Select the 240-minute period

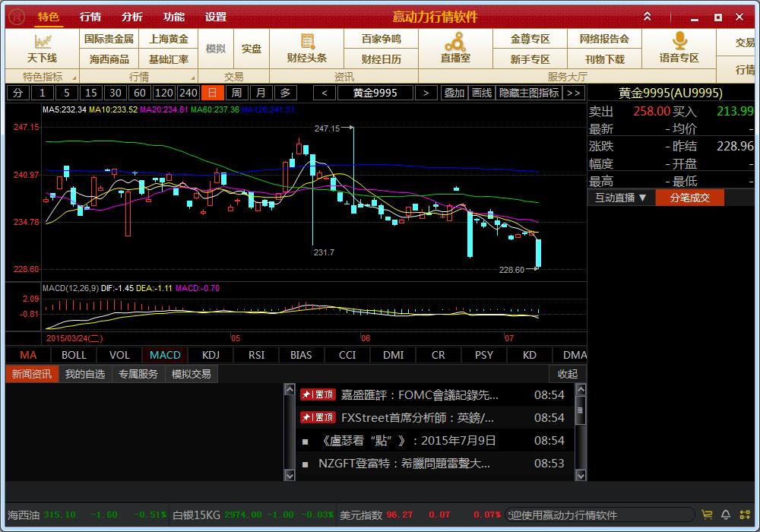click(x=188, y=93)
